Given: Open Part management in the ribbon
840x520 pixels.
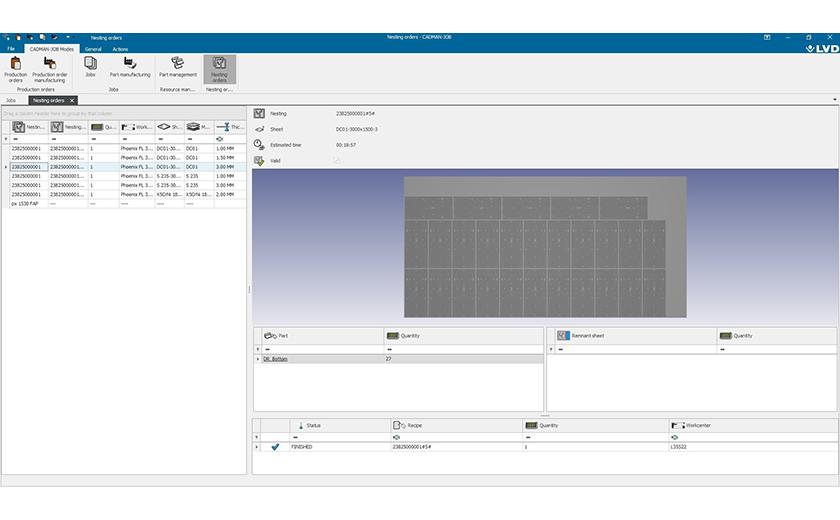Looking at the screenshot, I should click(x=177, y=66).
